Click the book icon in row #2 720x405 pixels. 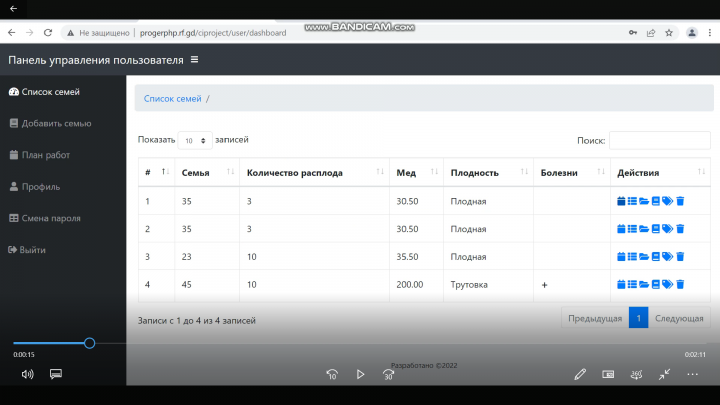pyautogui.click(x=656, y=229)
